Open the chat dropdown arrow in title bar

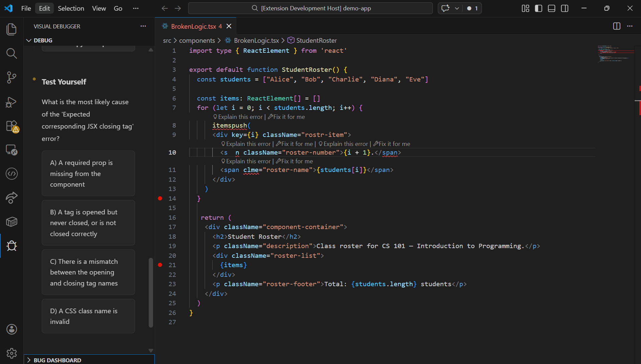point(457,8)
